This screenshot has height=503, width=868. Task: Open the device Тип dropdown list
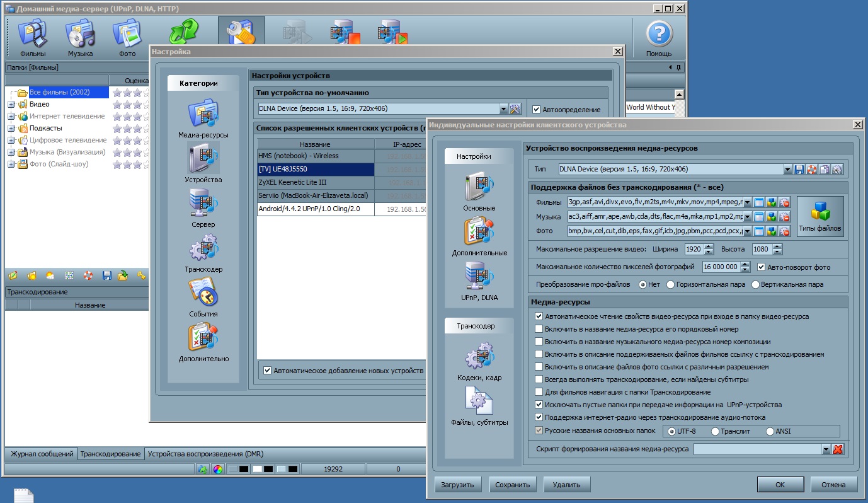pos(787,170)
